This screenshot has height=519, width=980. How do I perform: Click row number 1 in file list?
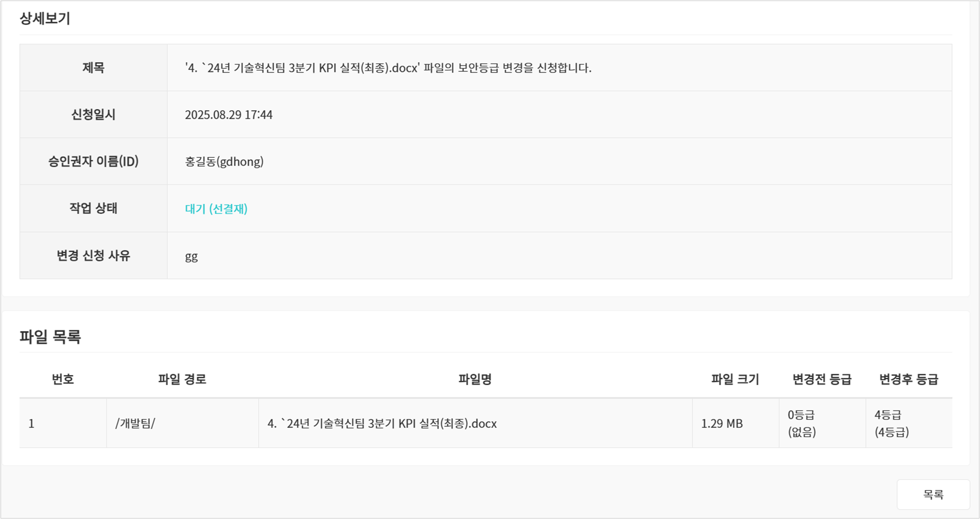(x=32, y=424)
